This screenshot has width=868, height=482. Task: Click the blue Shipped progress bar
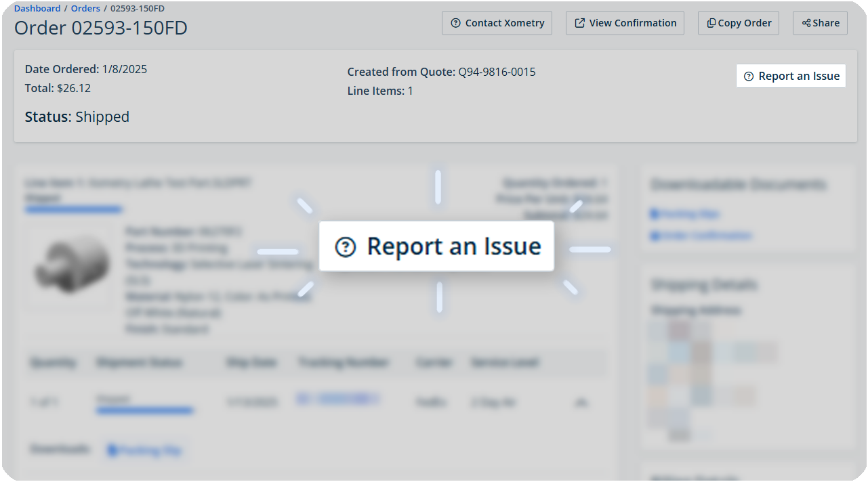tap(73, 209)
